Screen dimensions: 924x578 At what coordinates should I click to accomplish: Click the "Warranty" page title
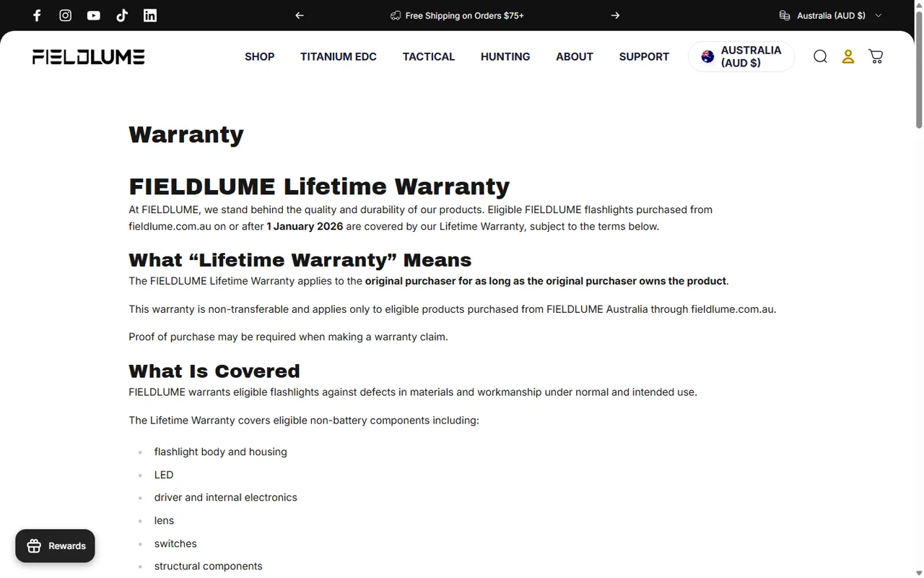point(186,134)
